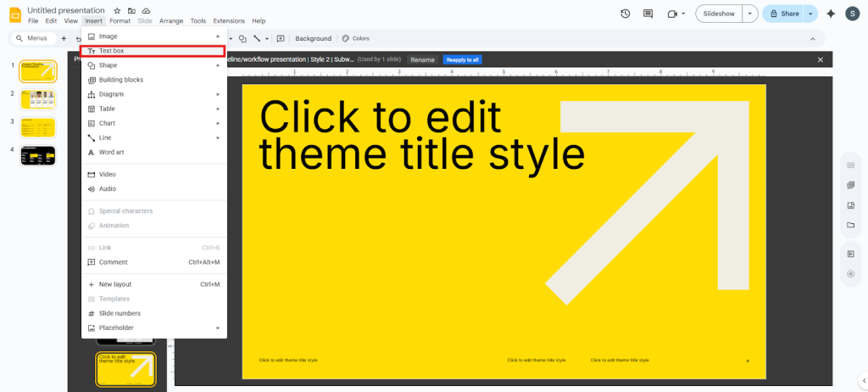
Task: Click the Gemini sparkle icon
Action: (x=831, y=14)
